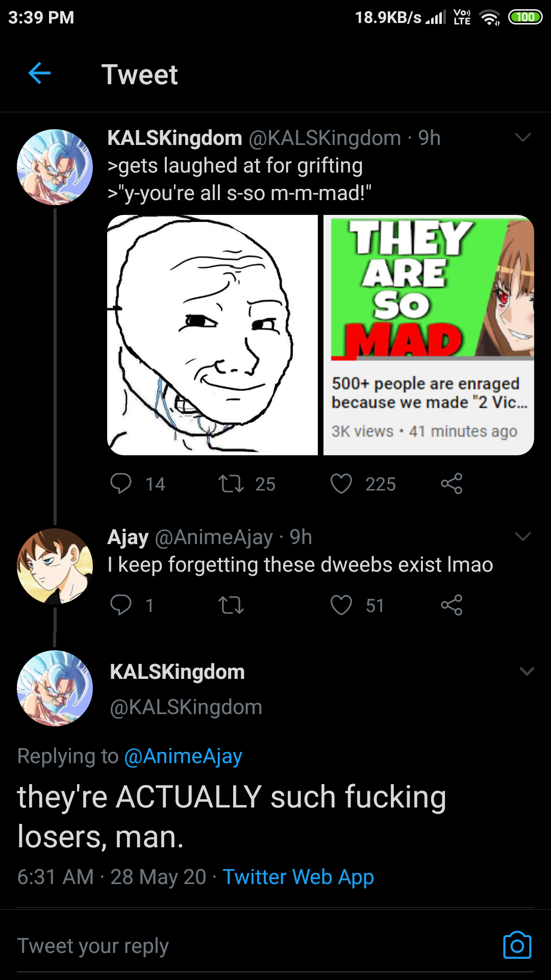Image resolution: width=551 pixels, height=980 pixels.
Task: Open the @AnimeAjay mention link
Action: 183,756
